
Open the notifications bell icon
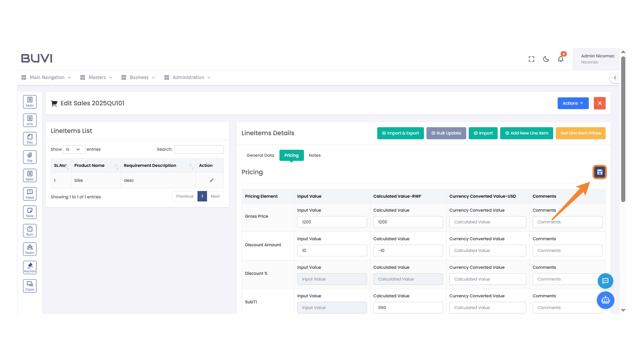[x=560, y=59]
